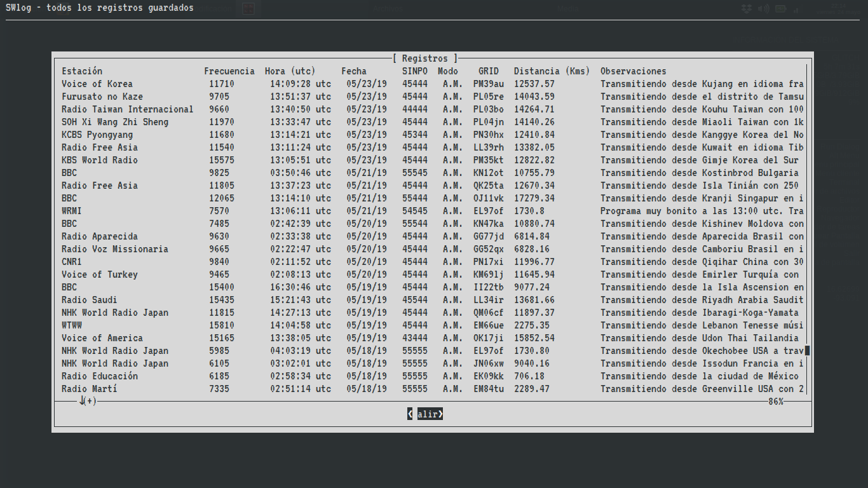Click the Estación column header
This screenshot has height=488, width=868.
tap(82, 71)
